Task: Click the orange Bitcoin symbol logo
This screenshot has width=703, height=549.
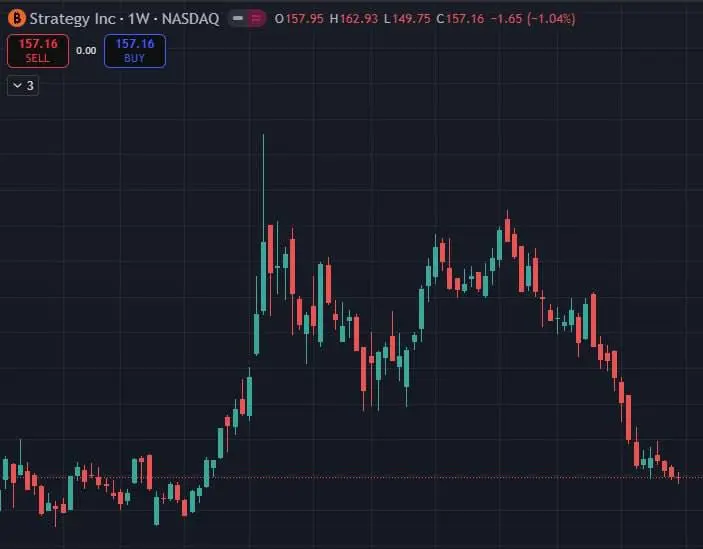Action: tap(17, 18)
